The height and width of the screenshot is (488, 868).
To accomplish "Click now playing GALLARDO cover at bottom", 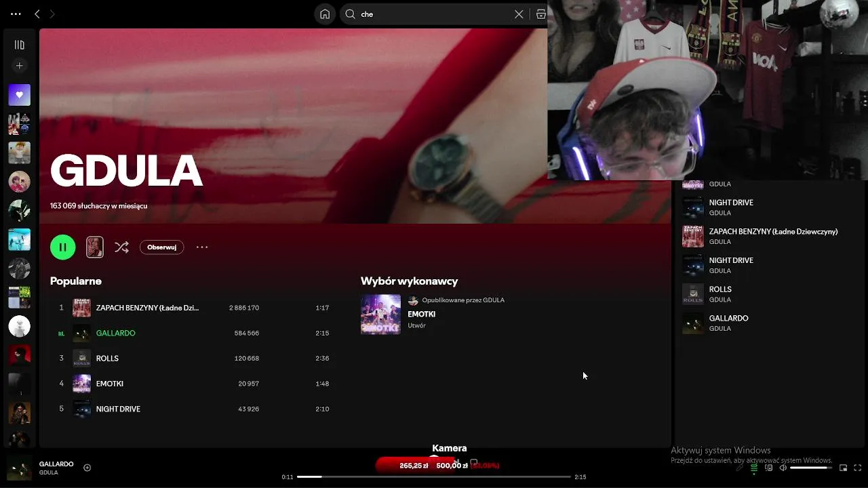I will 19,468.
